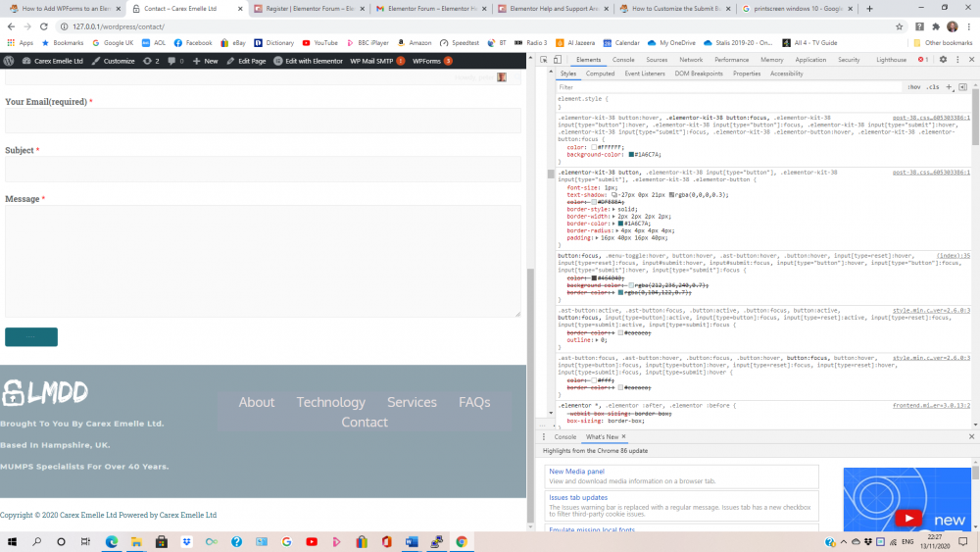Click the Your Email input field
Screen dimensions: 980x552
pyautogui.click(x=263, y=121)
